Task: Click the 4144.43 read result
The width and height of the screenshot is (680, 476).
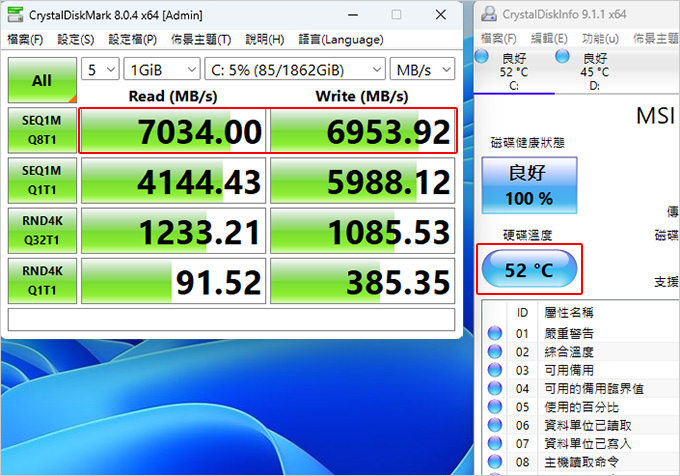Action: tap(173, 180)
